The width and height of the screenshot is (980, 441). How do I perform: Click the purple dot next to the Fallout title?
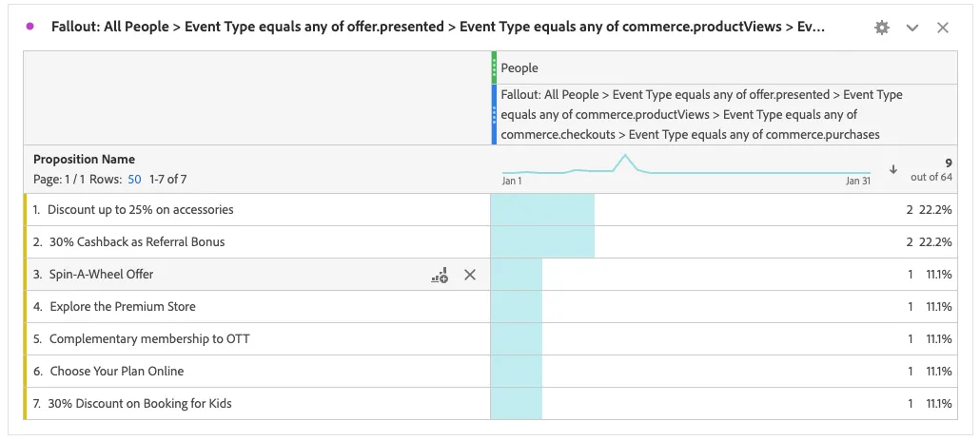pos(30,27)
